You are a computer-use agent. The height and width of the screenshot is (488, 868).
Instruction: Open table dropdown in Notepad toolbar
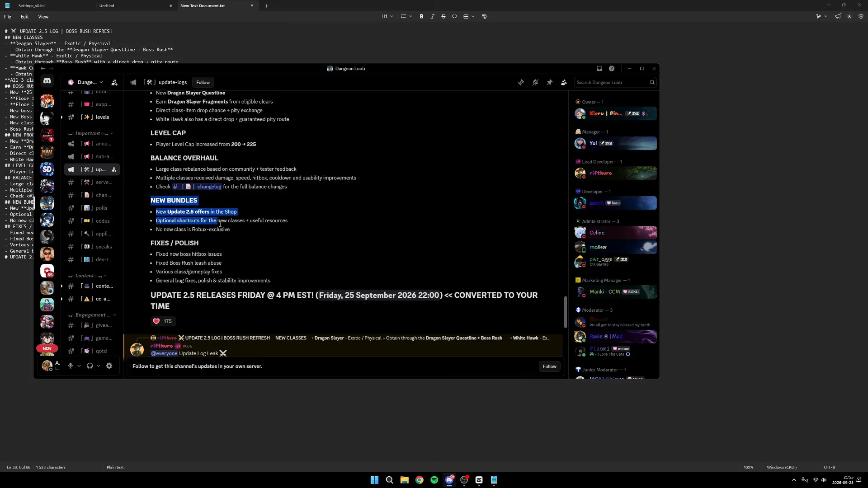tap(469, 16)
